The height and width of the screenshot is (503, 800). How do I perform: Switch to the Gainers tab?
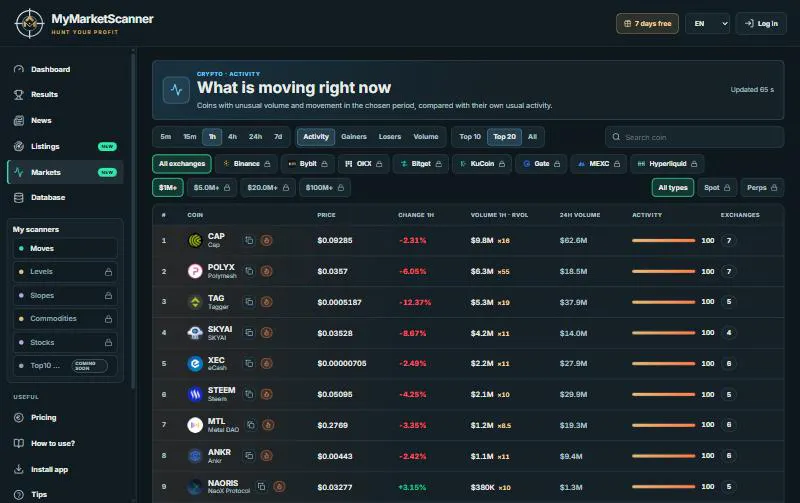pyautogui.click(x=354, y=137)
